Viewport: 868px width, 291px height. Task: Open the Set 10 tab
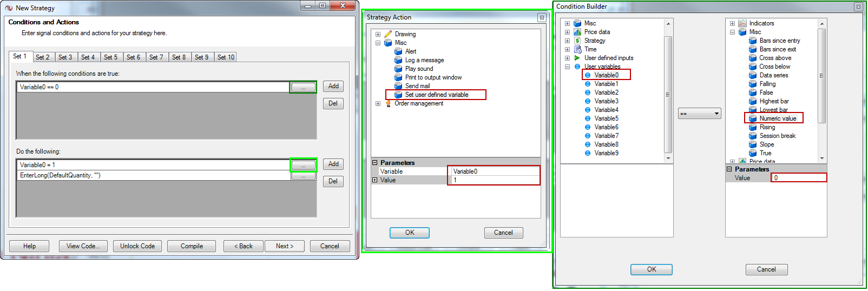click(226, 57)
